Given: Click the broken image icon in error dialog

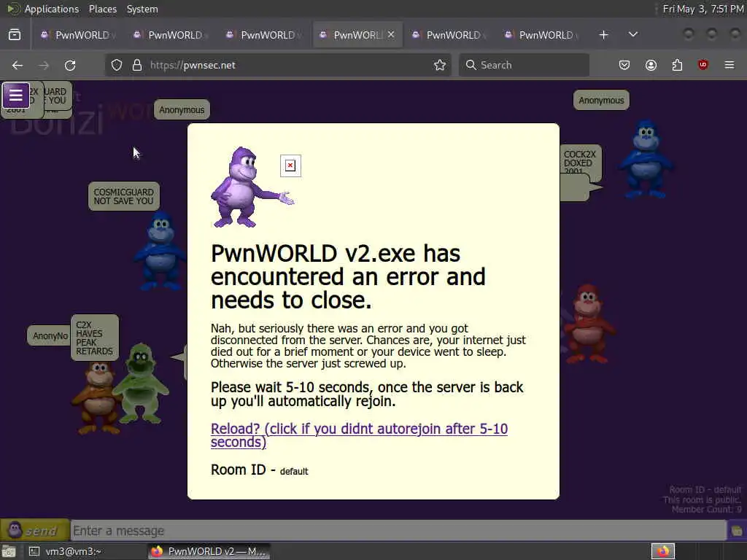Looking at the screenshot, I should point(290,166).
